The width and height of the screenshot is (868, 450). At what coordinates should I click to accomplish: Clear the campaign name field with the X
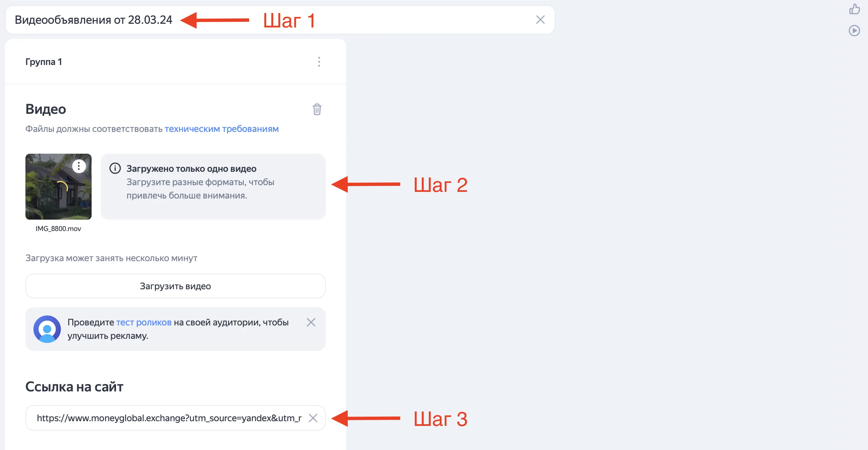coord(540,19)
